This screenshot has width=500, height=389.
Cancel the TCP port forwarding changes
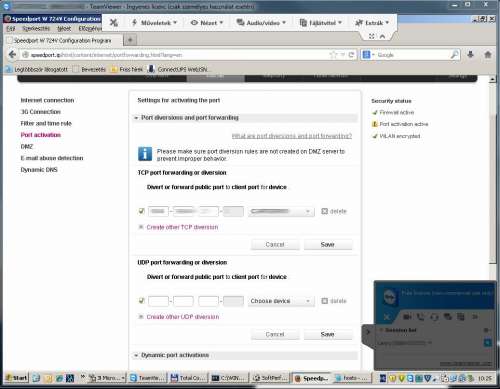point(275,244)
